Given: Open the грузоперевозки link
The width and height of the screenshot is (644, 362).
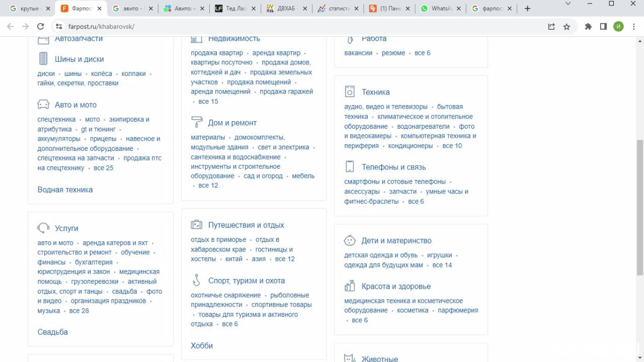Looking at the screenshot, I should tap(95, 282).
